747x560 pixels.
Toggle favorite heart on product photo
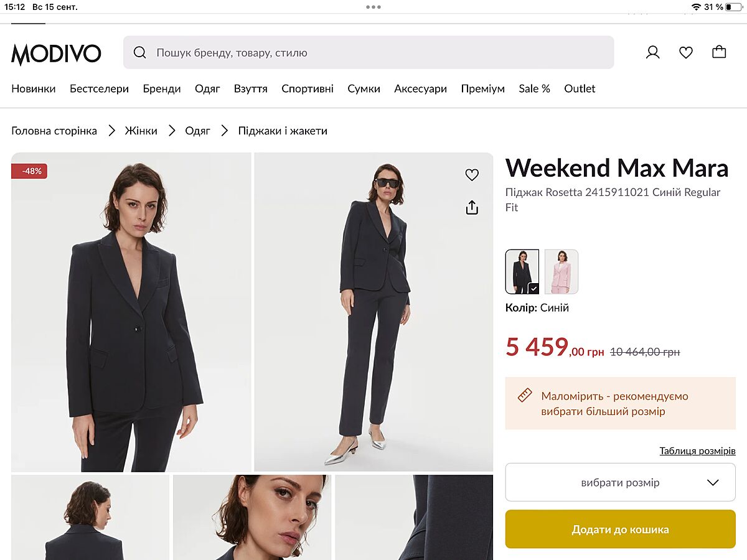[472, 175]
